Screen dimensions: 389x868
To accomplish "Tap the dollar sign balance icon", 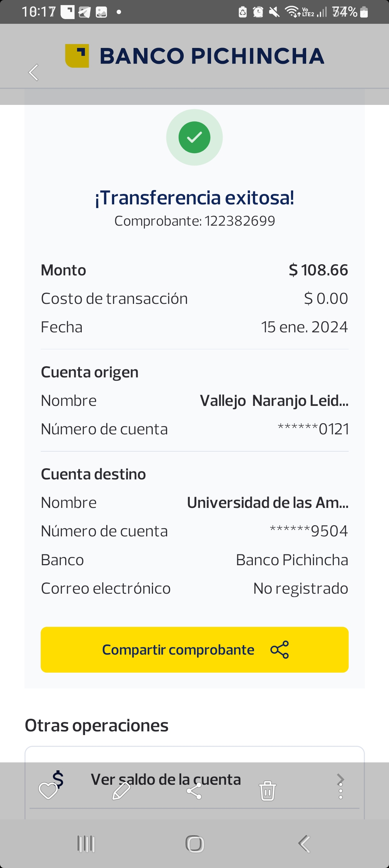I will click(x=58, y=779).
